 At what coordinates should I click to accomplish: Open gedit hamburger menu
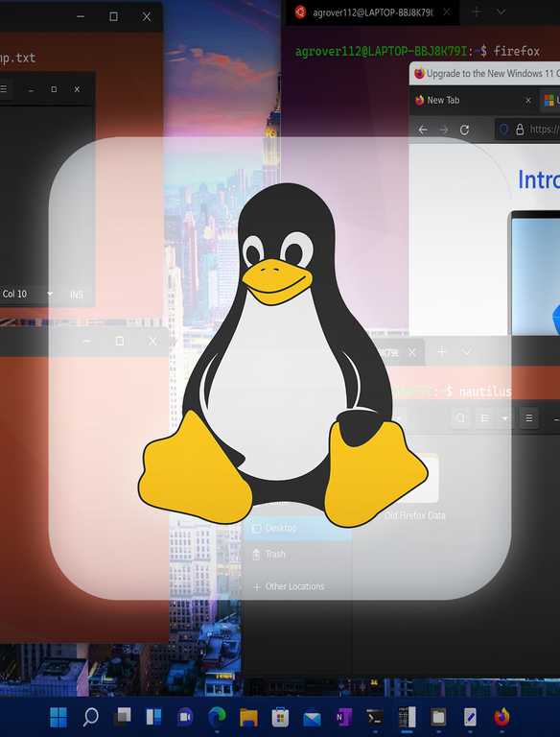tap(4, 89)
